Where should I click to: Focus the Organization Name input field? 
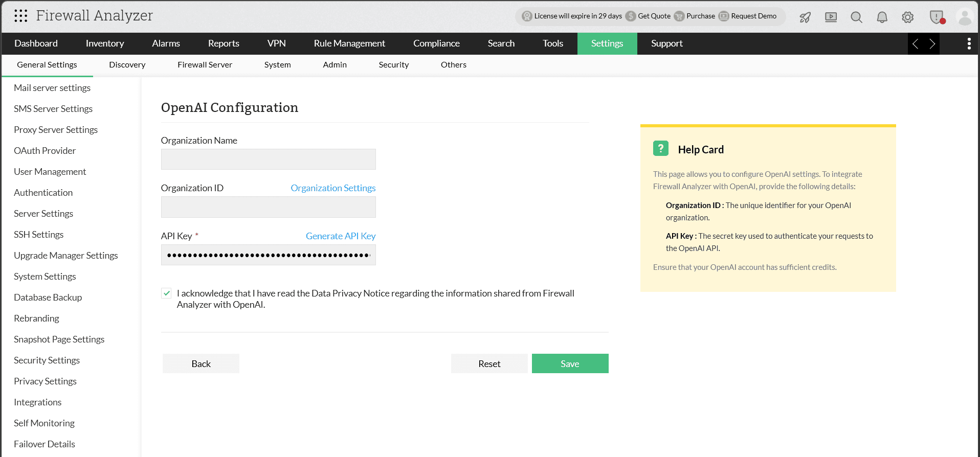pos(268,159)
